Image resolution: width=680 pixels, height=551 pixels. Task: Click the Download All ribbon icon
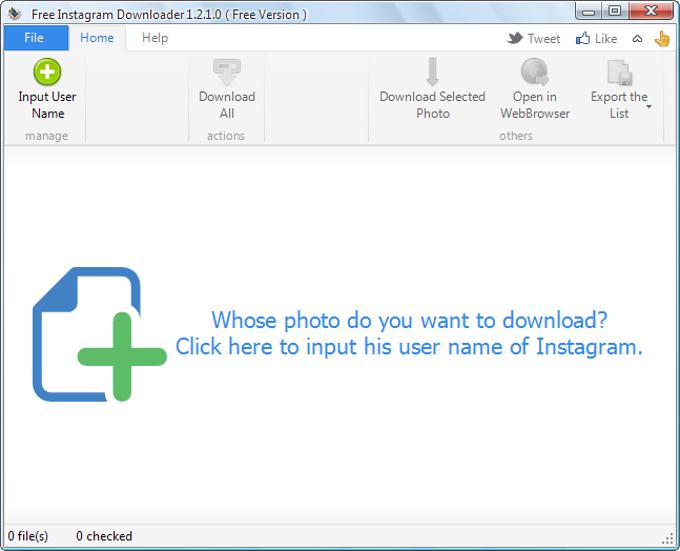click(227, 72)
